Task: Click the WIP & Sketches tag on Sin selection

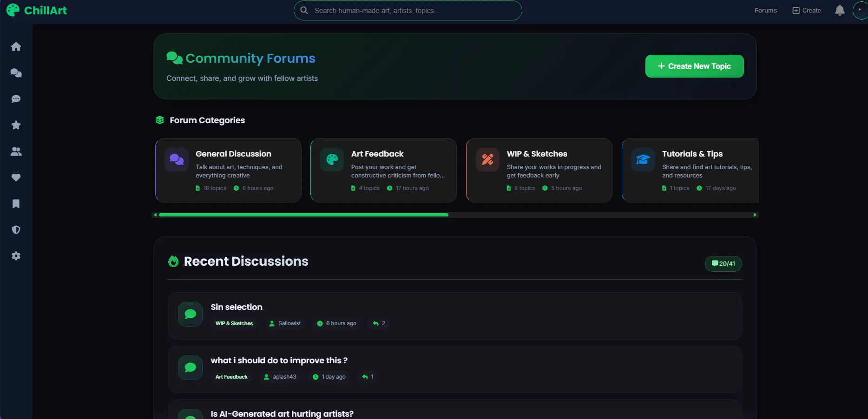Action: click(234, 323)
